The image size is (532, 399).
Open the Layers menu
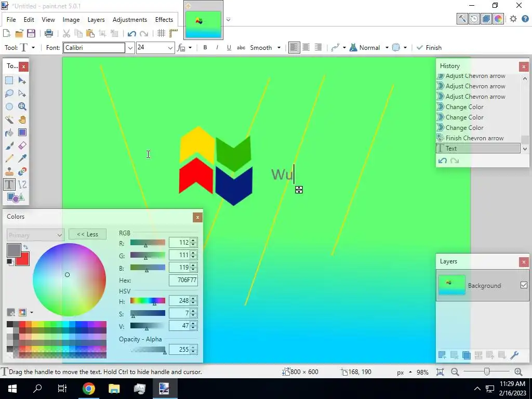click(96, 20)
